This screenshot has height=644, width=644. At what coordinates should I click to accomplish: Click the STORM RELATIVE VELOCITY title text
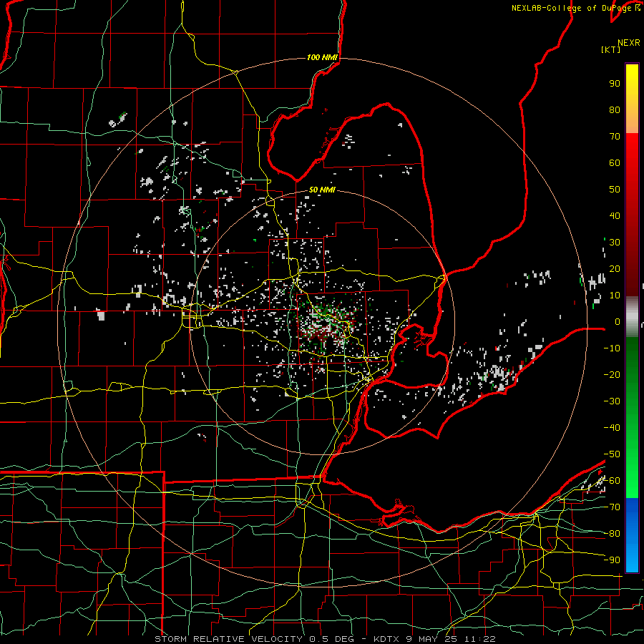pos(228,639)
